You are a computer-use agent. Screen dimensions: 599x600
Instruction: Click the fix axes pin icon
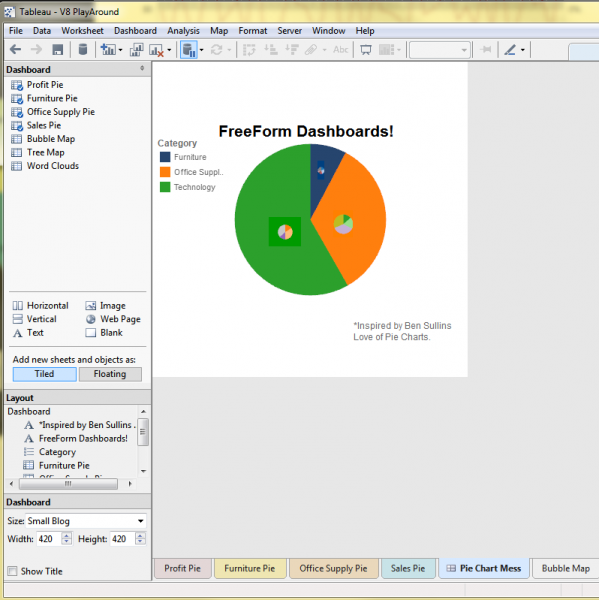coord(485,49)
